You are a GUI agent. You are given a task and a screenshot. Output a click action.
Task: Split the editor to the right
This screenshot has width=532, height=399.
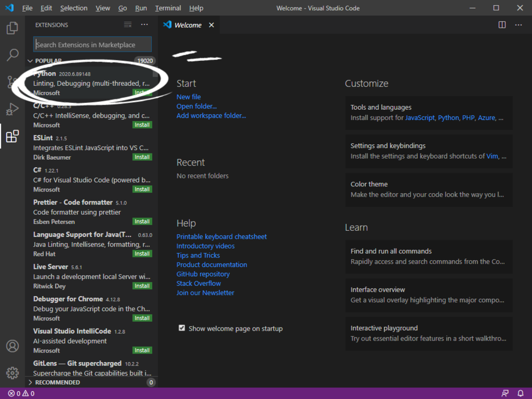coord(502,25)
